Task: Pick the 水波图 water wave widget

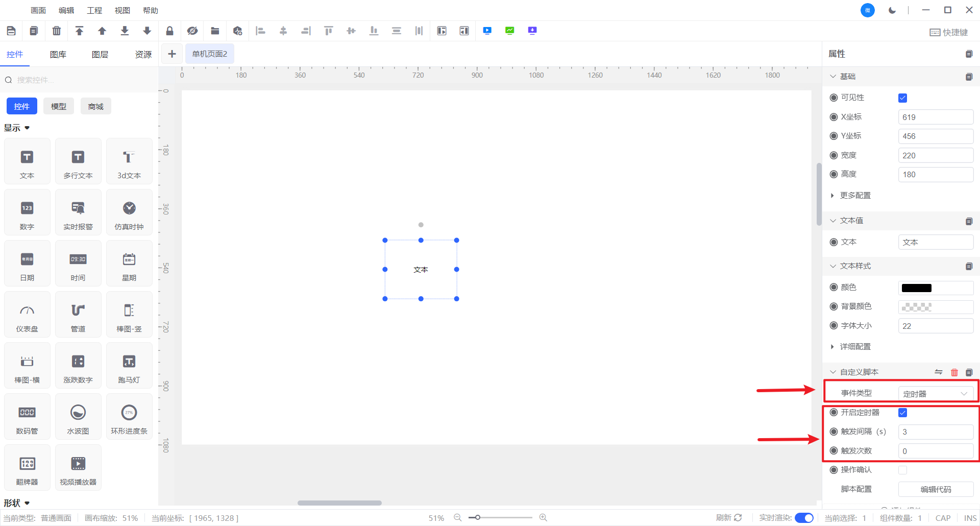Action: pyautogui.click(x=78, y=417)
